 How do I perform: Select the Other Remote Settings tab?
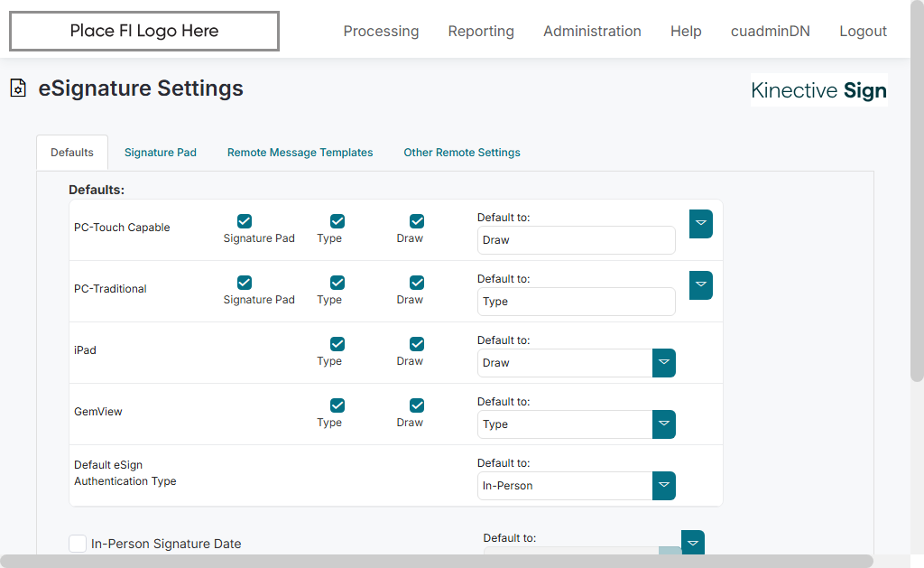(461, 153)
